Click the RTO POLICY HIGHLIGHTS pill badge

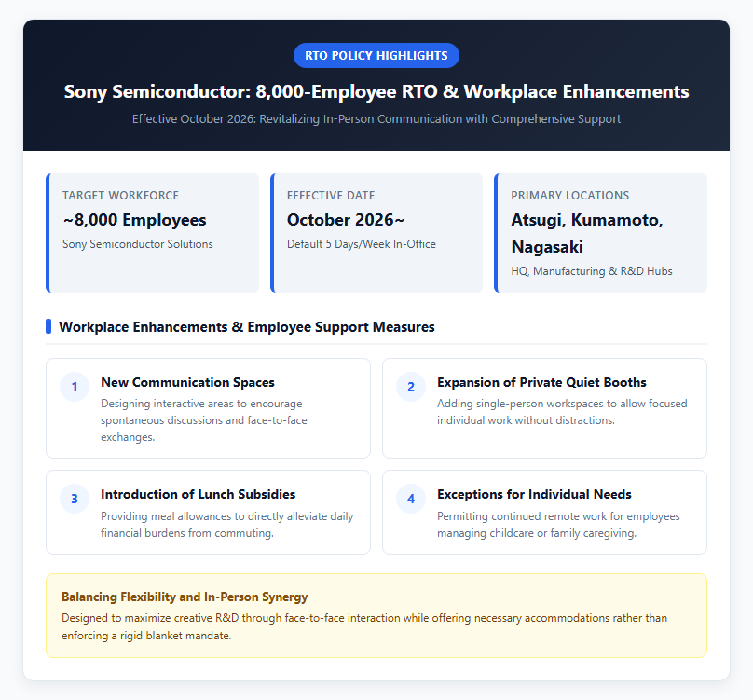[x=376, y=55]
